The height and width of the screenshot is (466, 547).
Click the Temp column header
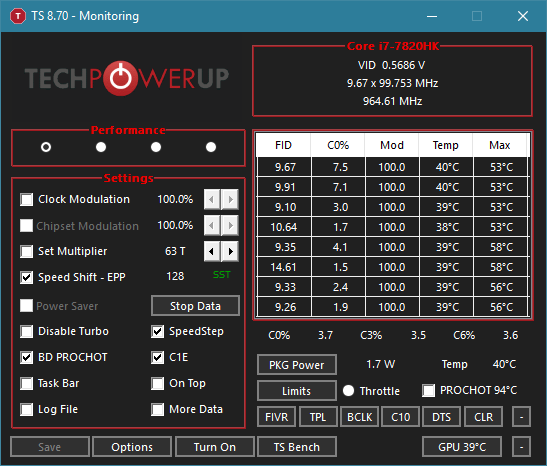pos(446,145)
